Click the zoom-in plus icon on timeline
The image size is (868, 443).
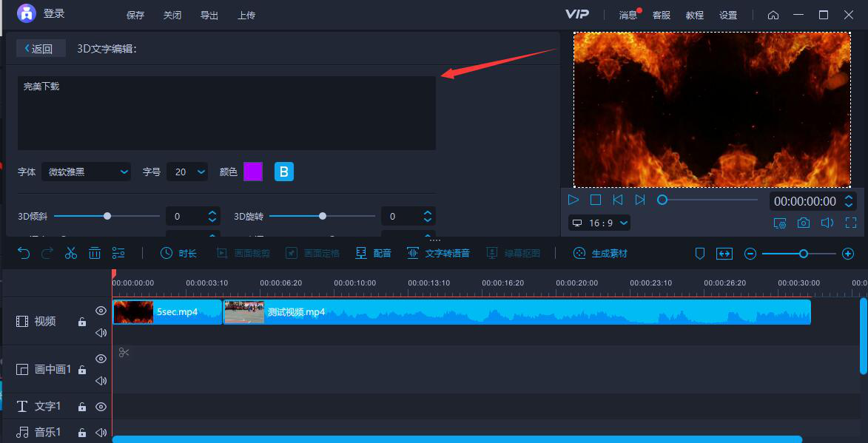848,254
